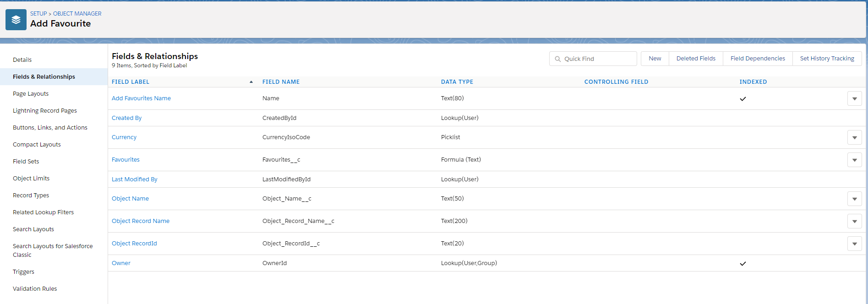
Task: Sort by the Field Label column
Action: point(131,82)
